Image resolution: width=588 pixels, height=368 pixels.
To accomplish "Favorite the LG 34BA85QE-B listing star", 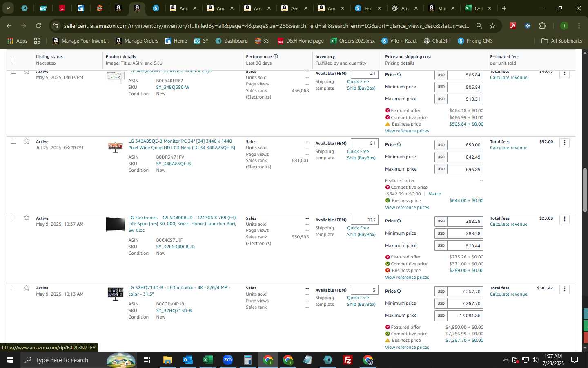I will (27, 141).
